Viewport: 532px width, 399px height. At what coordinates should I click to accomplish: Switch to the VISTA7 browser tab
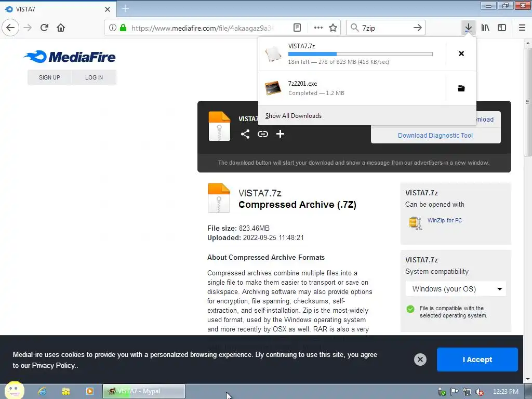click(58, 9)
